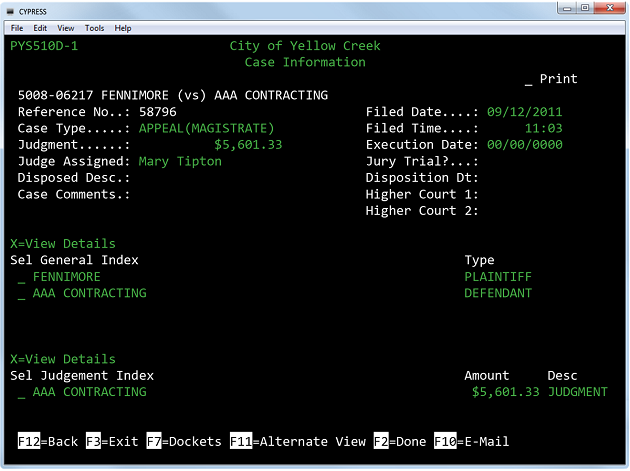
Task: Click the PLAINTIFF type text
Action: coord(498,277)
